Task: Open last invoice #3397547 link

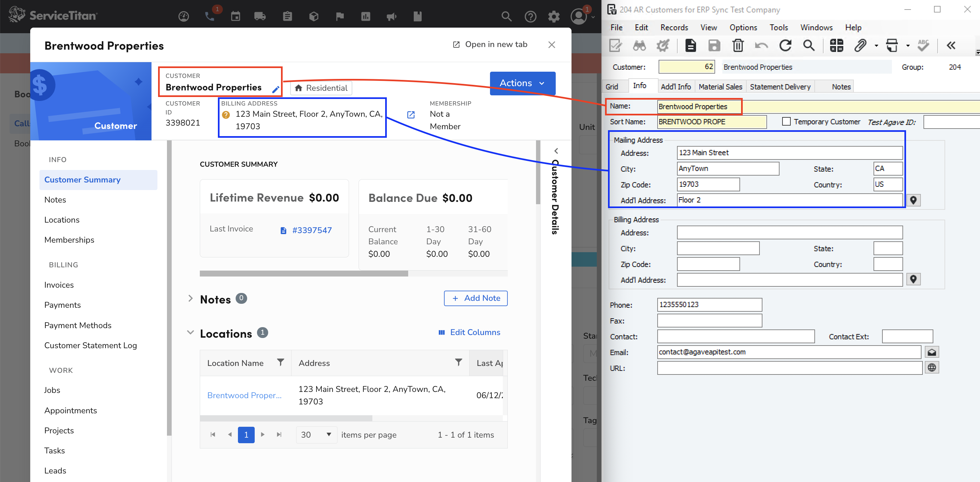Action: [x=312, y=230]
